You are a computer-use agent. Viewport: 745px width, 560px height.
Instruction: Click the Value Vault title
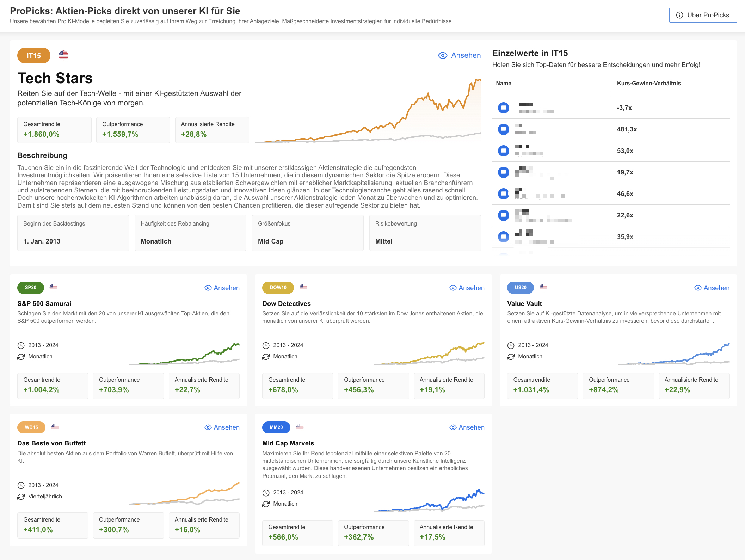pos(524,304)
